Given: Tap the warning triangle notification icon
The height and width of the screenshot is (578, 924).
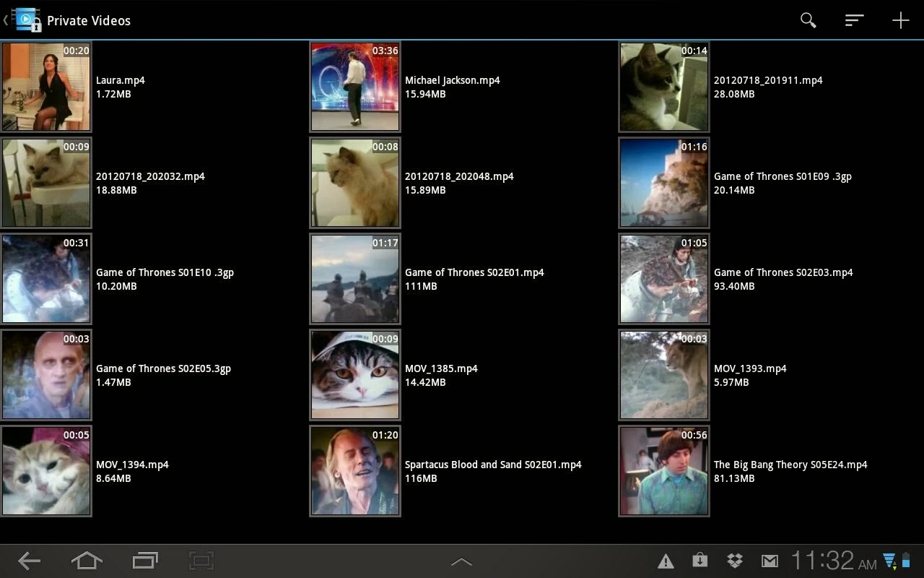Looking at the screenshot, I should [666, 561].
